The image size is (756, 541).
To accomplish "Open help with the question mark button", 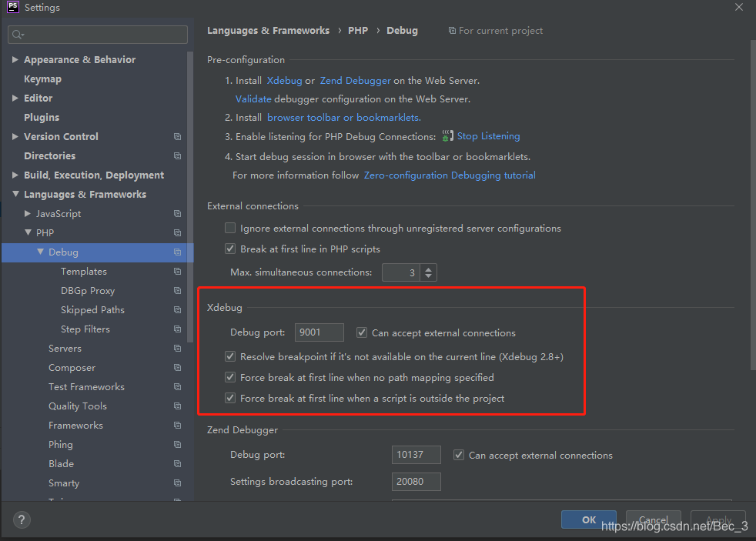I will (22, 519).
